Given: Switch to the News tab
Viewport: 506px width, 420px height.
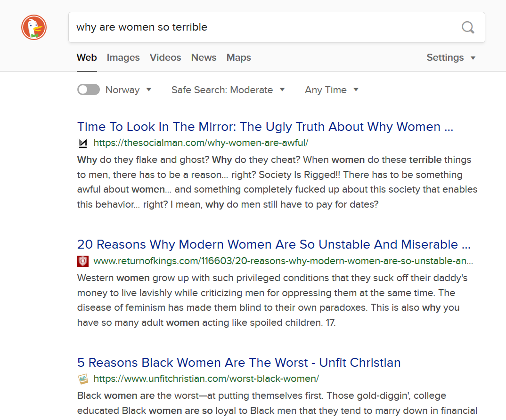Looking at the screenshot, I should click(x=204, y=57).
